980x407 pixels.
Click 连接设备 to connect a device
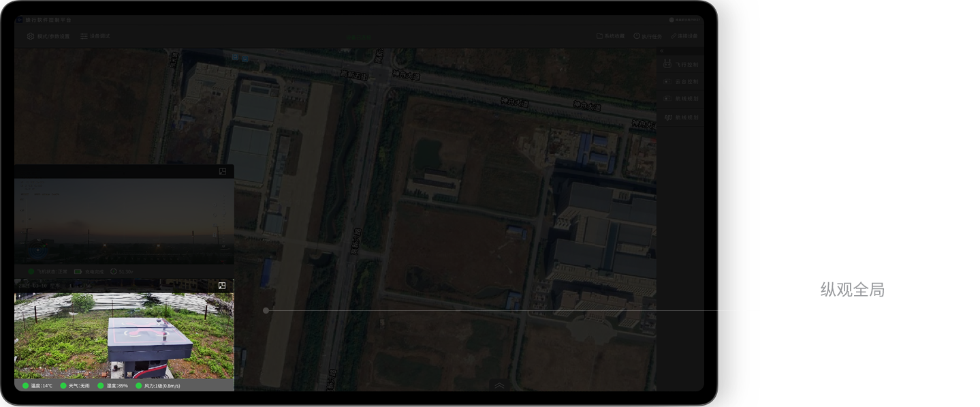(684, 36)
